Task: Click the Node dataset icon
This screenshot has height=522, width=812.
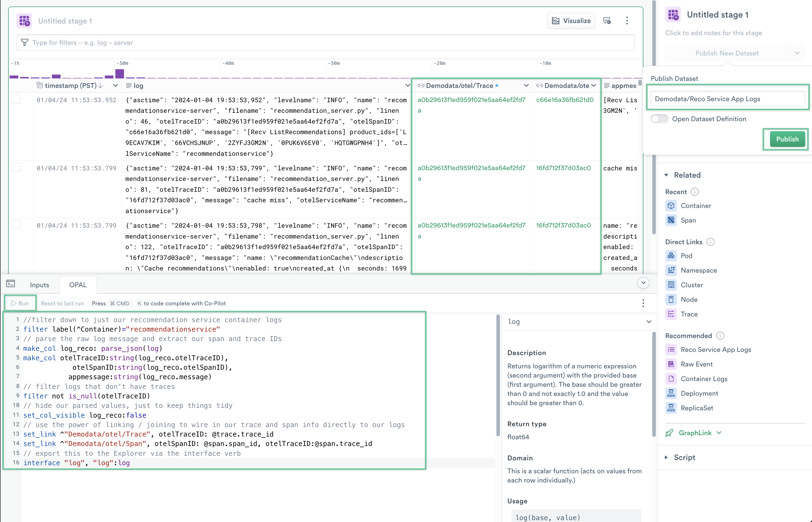Action: pyautogui.click(x=671, y=299)
